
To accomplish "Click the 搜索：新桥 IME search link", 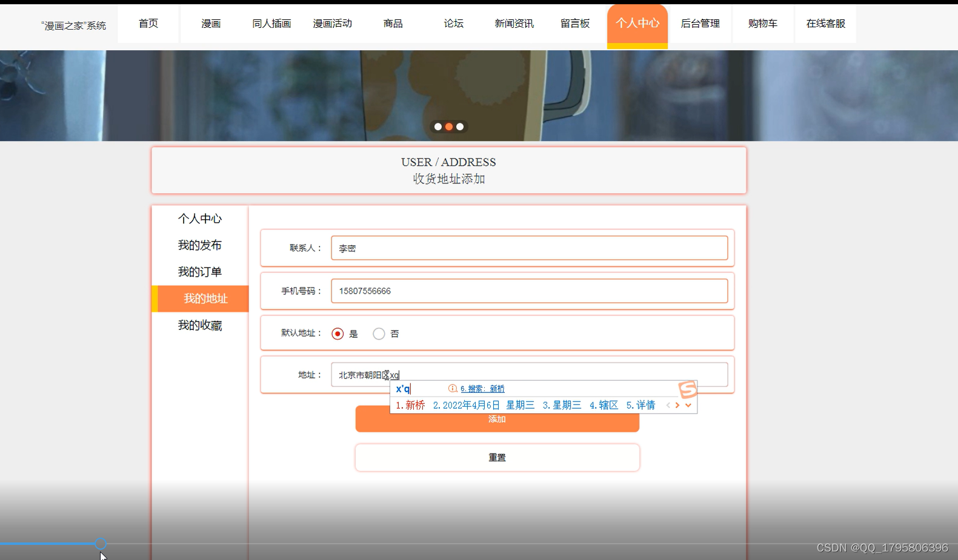I will (x=482, y=389).
